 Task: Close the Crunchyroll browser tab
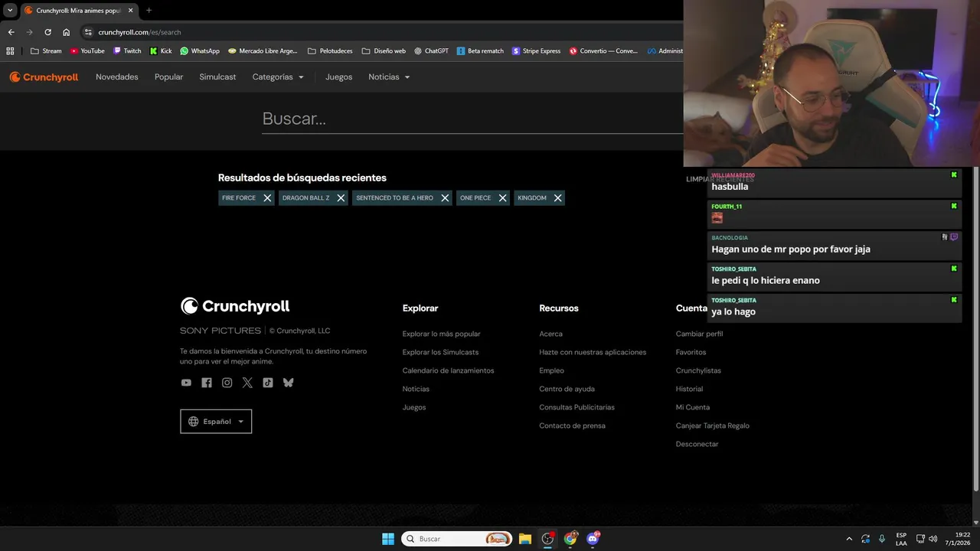130,11
